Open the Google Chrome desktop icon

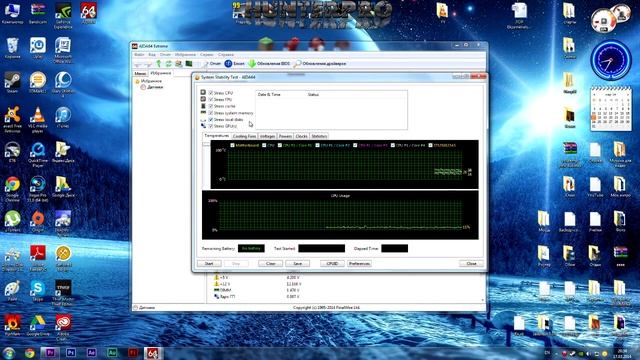click(12, 189)
